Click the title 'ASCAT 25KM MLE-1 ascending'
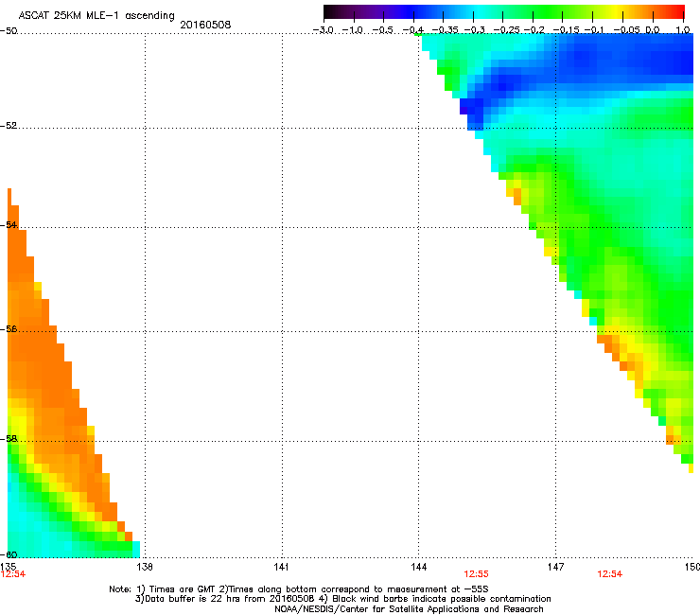The image size is (700, 615). click(x=96, y=15)
